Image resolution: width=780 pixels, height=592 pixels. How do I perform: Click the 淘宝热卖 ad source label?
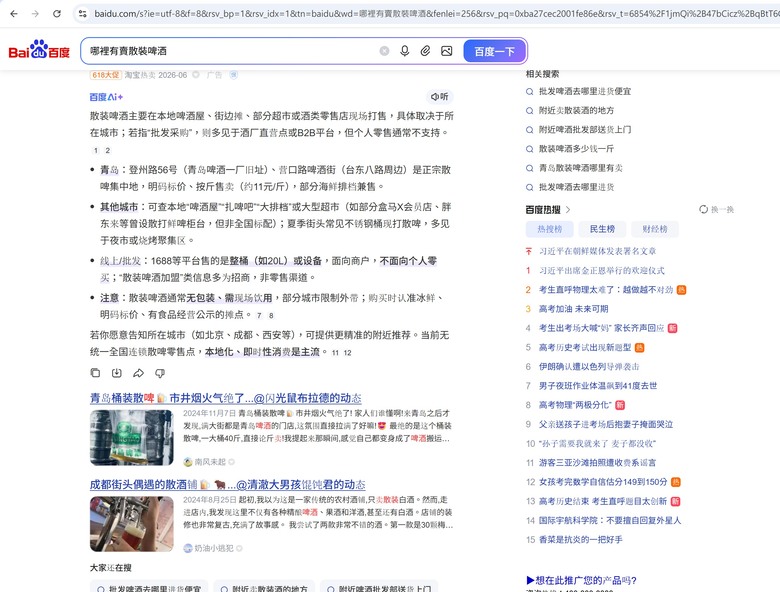[140, 75]
